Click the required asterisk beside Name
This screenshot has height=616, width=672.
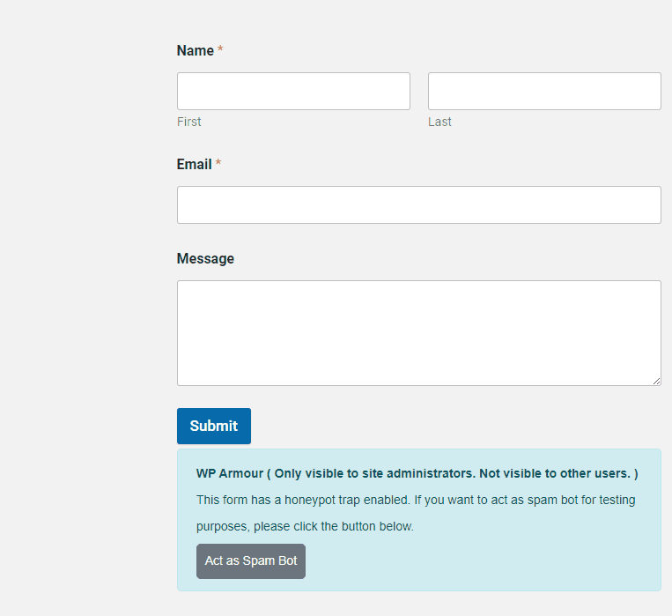click(220, 51)
